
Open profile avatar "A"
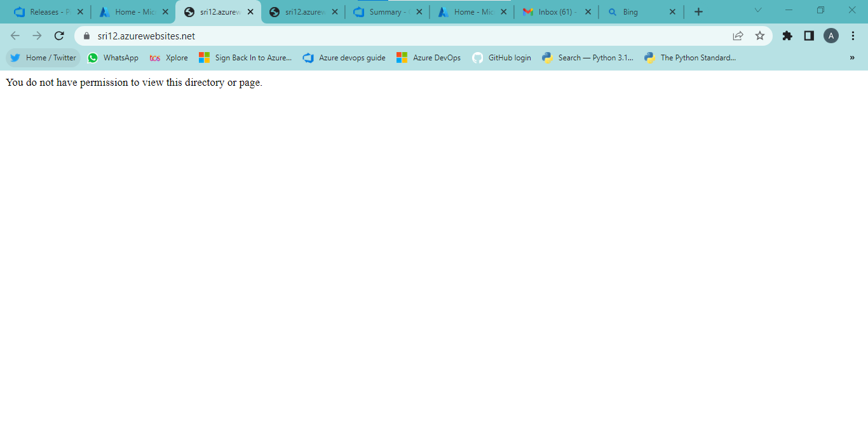tap(831, 36)
